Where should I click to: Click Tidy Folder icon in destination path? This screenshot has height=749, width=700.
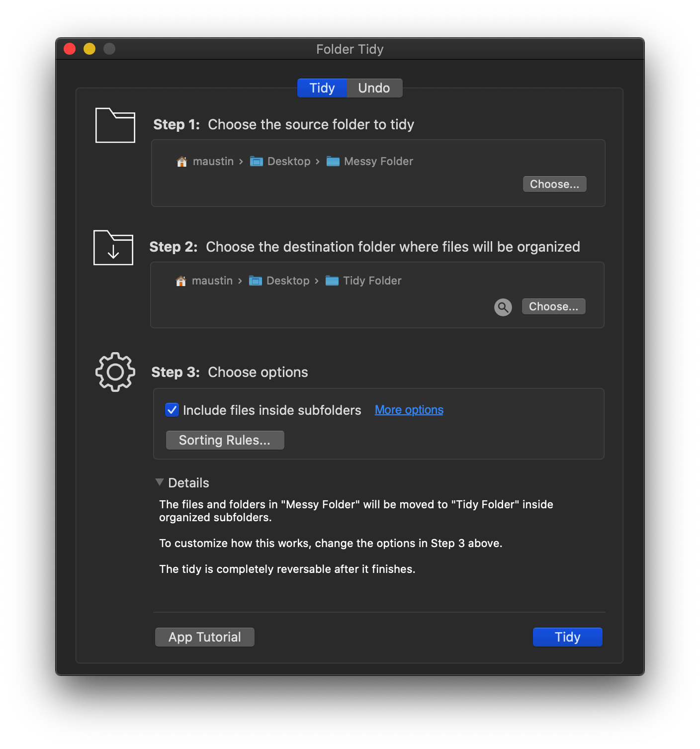pyautogui.click(x=332, y=281)
